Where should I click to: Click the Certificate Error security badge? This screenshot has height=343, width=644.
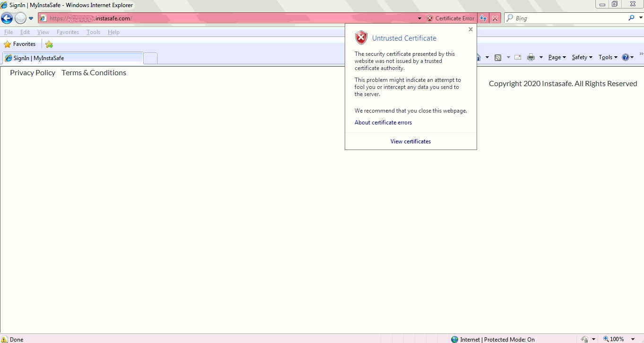pyautogui.click(x=450, y=18)
